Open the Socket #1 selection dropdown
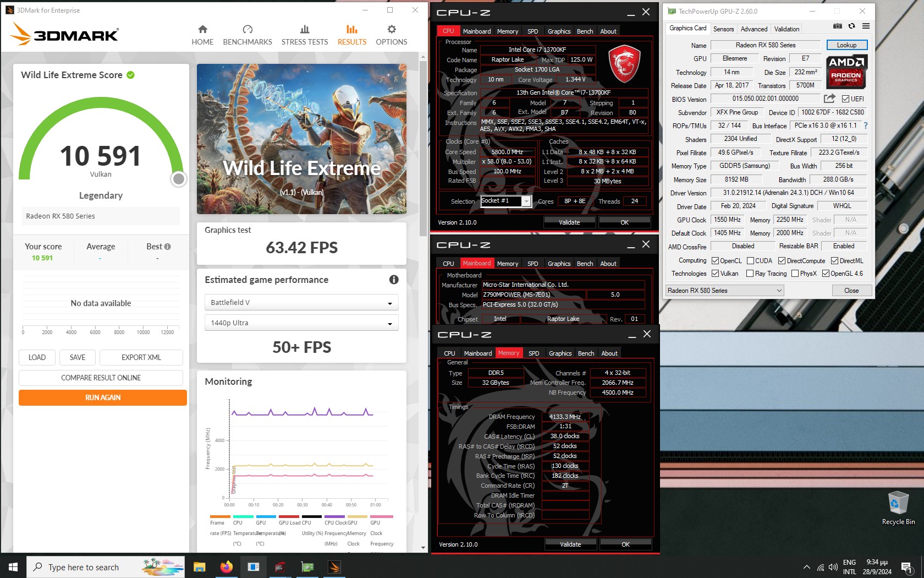Viewport: 924px width, 578px height. [x=505, y=201]
